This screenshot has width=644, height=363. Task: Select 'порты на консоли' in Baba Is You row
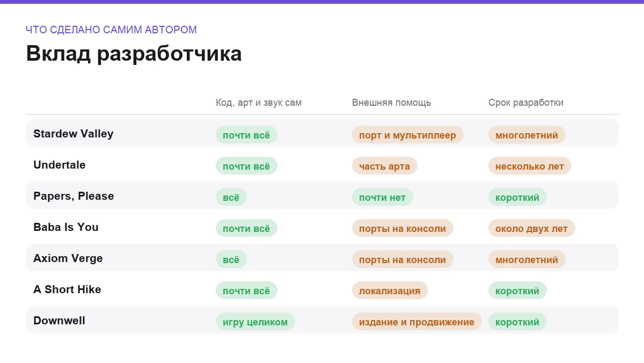point(402,228)
